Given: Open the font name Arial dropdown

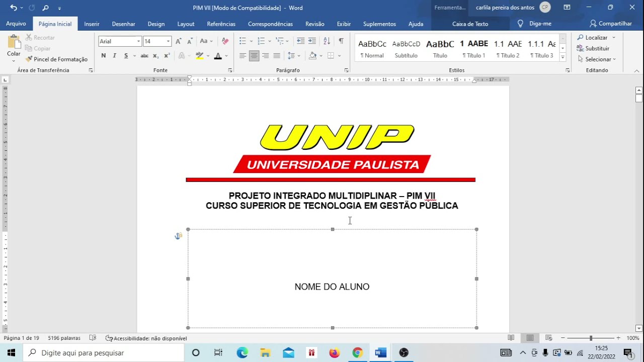Looking at the screenshot, I should (x=138, y=41).
